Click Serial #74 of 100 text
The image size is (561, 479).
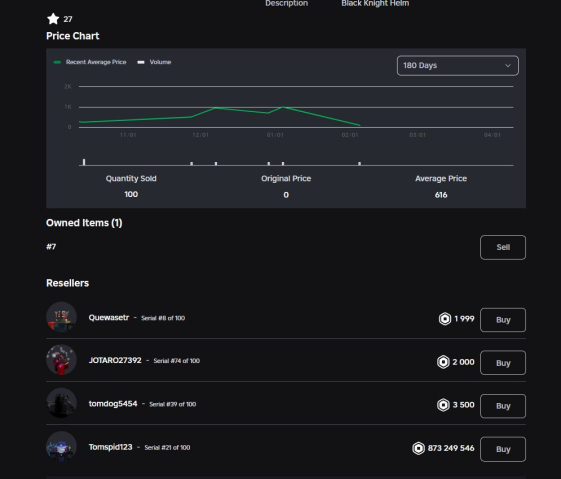point(177,361)
